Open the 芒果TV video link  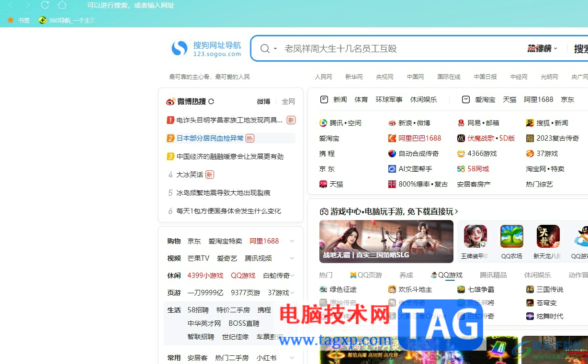pyautogui.click(x=198, y=258)
